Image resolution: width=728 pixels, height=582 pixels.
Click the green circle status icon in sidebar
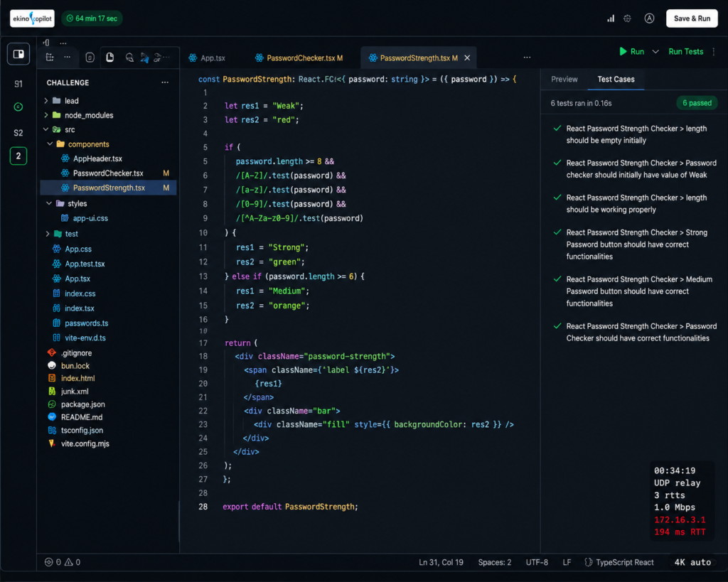point(18,107)
